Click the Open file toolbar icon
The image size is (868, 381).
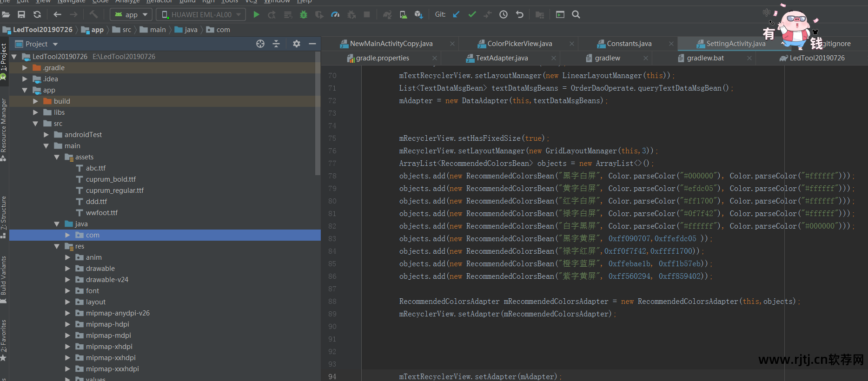pos(6,15)
